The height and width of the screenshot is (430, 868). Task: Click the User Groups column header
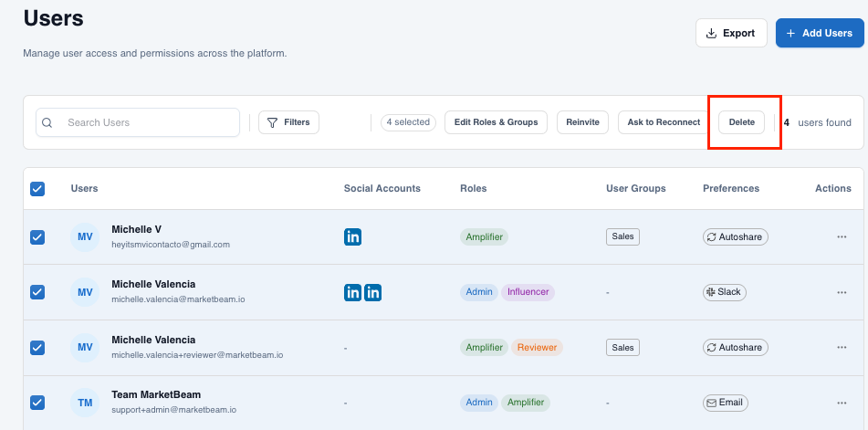point(636,189)
